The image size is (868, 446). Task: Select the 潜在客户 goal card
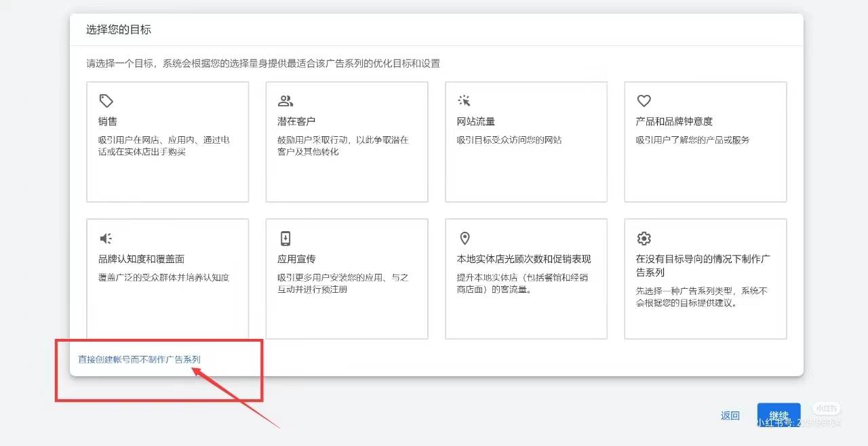(x=347, y=142)
